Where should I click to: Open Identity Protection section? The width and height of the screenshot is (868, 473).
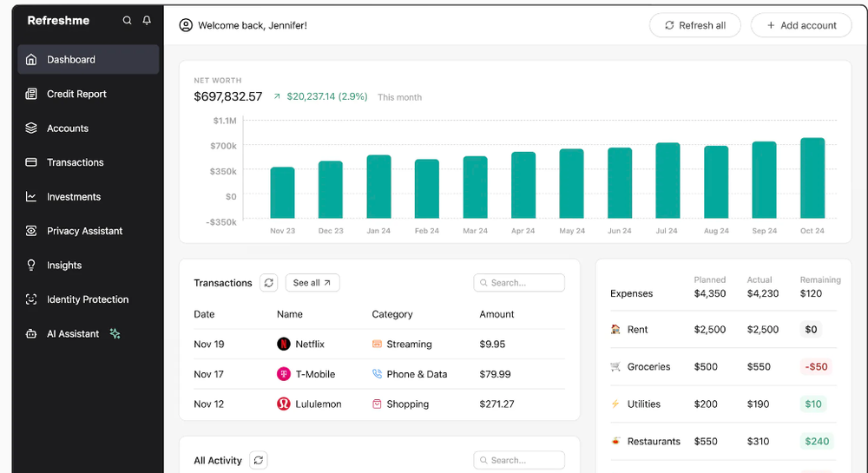click(x=88, y=299)
